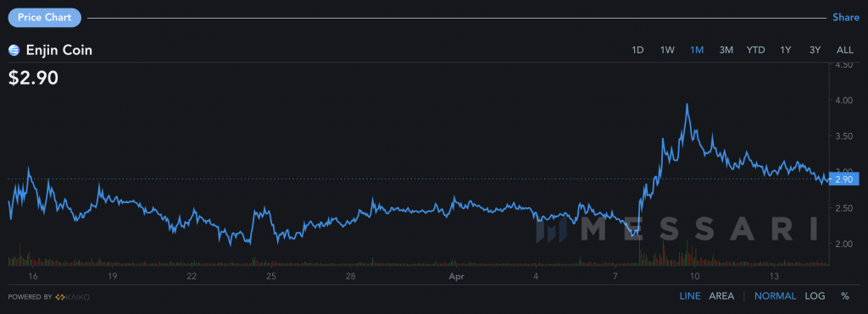The width and height of the screenshot is (868, 314).
Task: Click the 22 date label on axis
Action: 192,276
